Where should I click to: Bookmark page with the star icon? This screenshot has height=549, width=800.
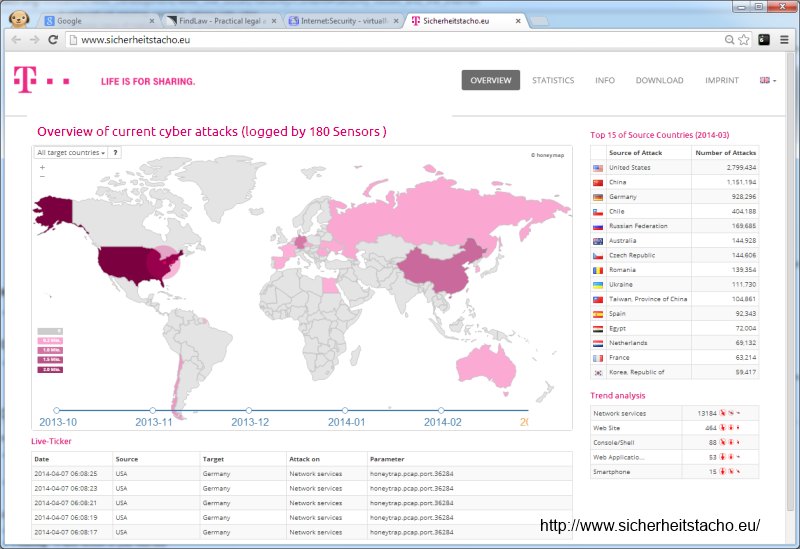(x=744, y=40)
